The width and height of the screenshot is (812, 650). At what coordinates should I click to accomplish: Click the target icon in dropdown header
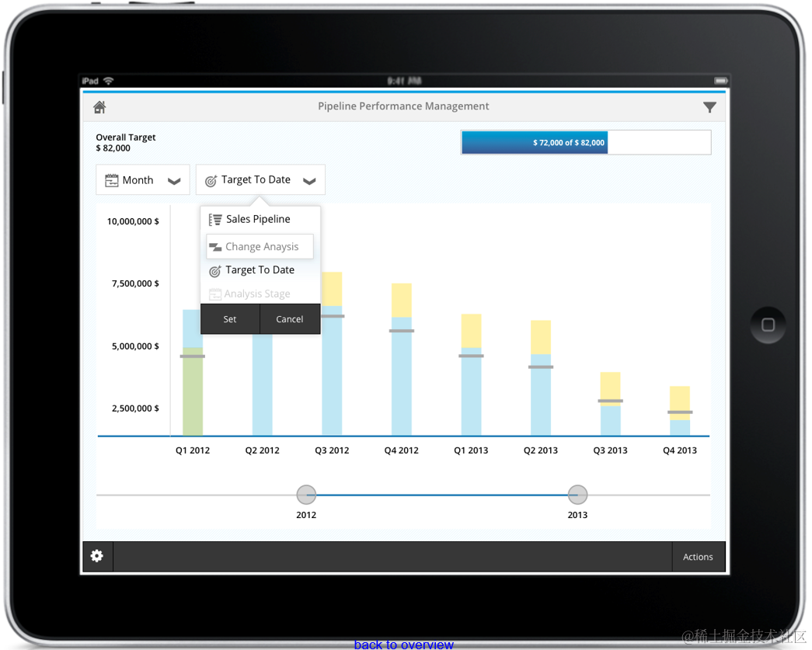[x=211, y=181]
